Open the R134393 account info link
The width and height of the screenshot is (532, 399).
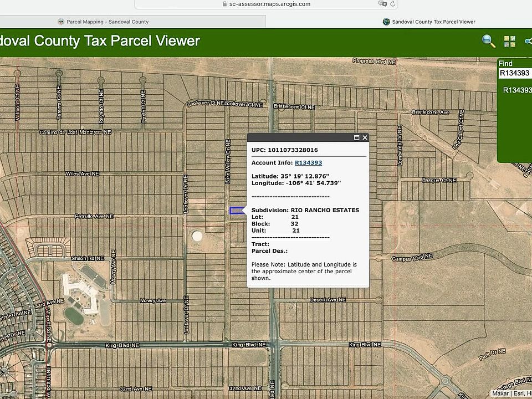(x=308, y=162)
